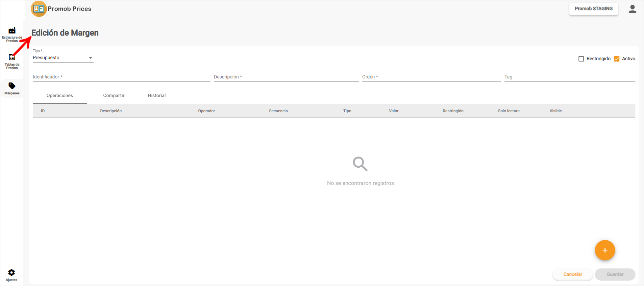
Task: Switch to the Operaciones tab
Action: coord(60,96)
